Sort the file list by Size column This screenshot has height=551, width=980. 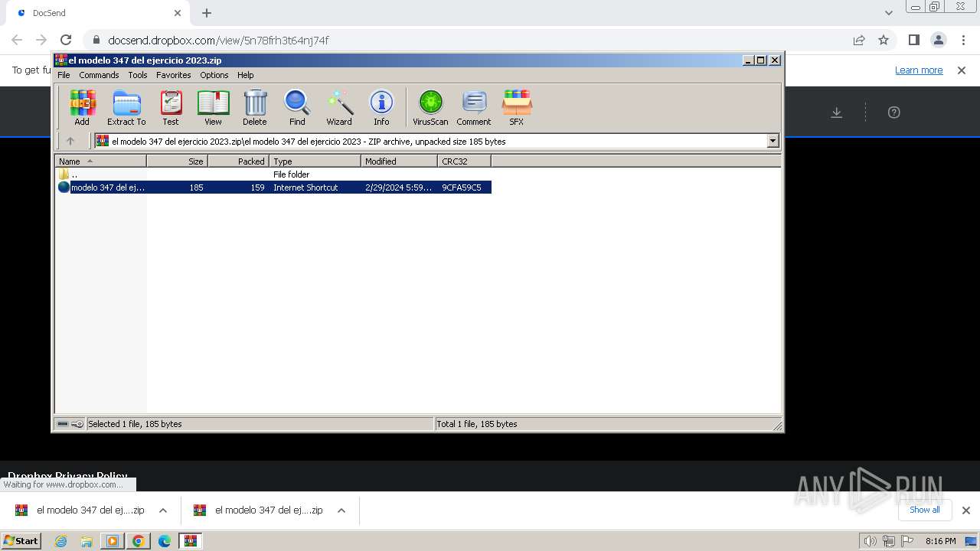(x=177, y=161)
